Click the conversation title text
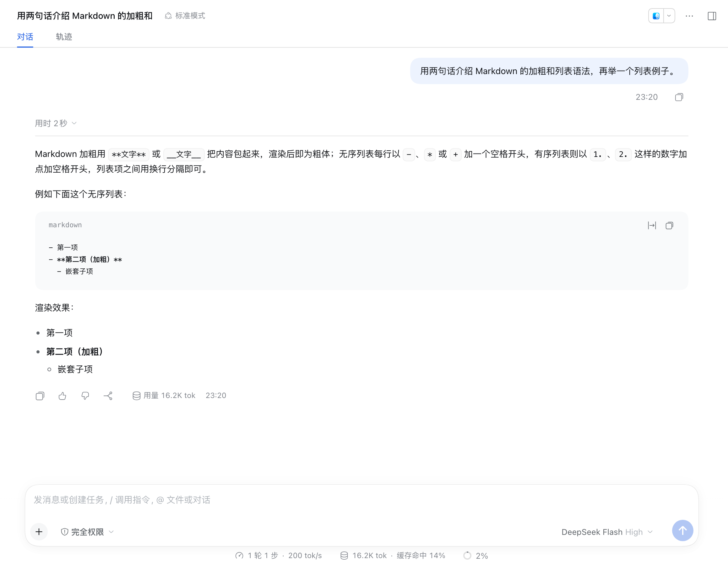This screenshot has width=728, height=565. click(x=85, y=16)
